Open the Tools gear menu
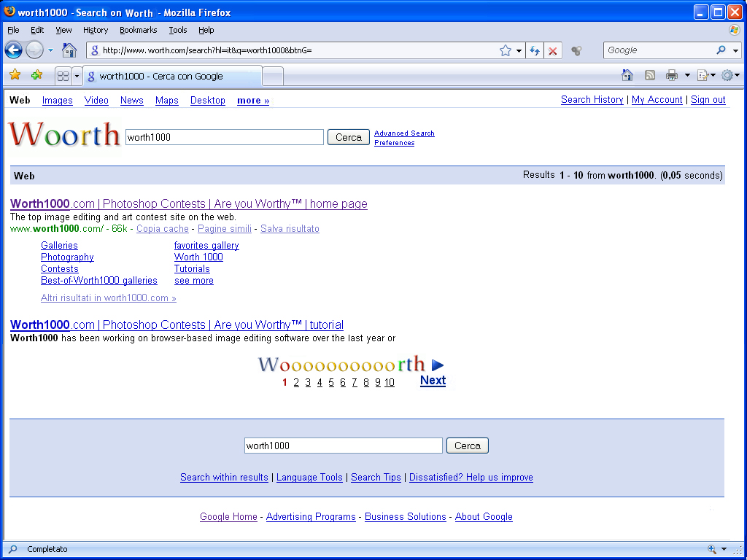The width and height of the screenshot is (747, 560). point(727,75)
